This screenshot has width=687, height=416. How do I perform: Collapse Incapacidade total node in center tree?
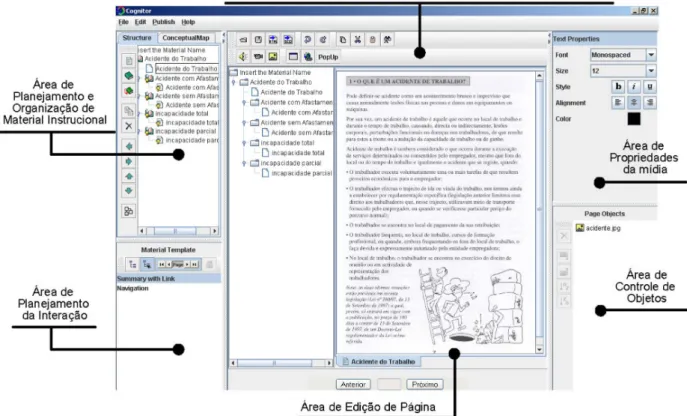[244, 143]
